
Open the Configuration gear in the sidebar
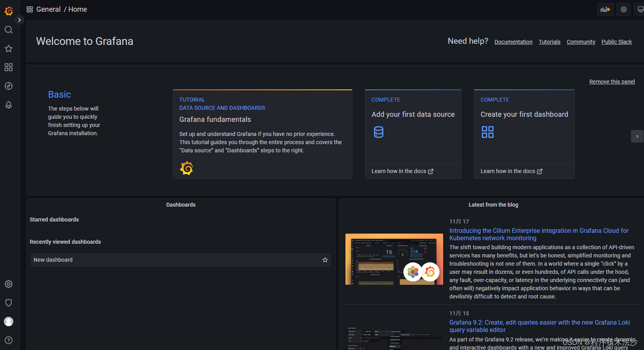coord(9,284)
